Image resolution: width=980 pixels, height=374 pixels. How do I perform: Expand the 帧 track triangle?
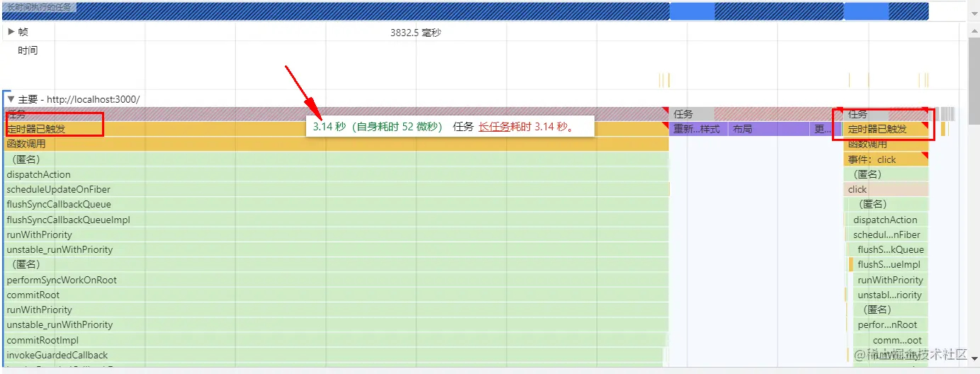(11, 32)
